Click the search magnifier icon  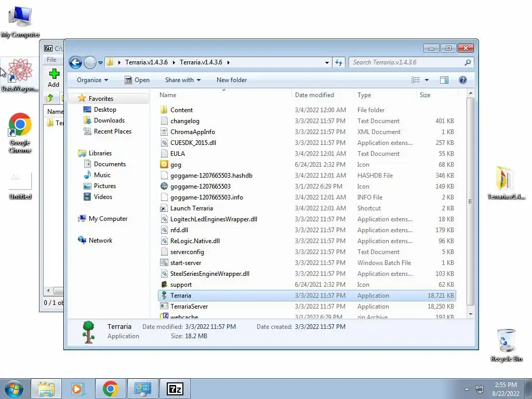pos(468,62)
